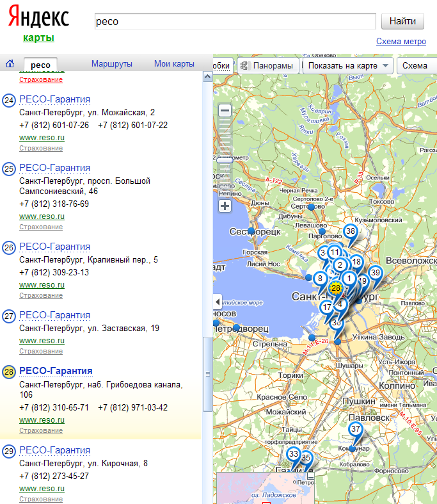This screenshot has height=504, width=437.
Task: Open the Схема метро link
Action: point(401,42)
